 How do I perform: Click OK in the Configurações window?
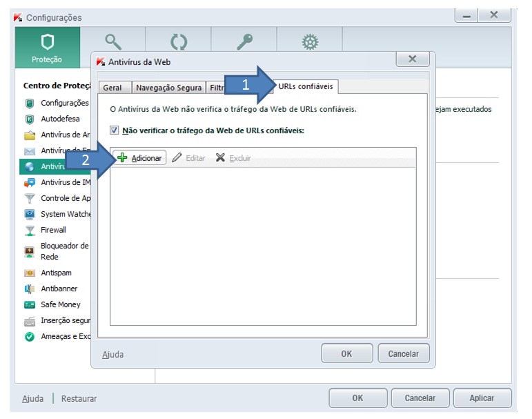pos(357,398)
